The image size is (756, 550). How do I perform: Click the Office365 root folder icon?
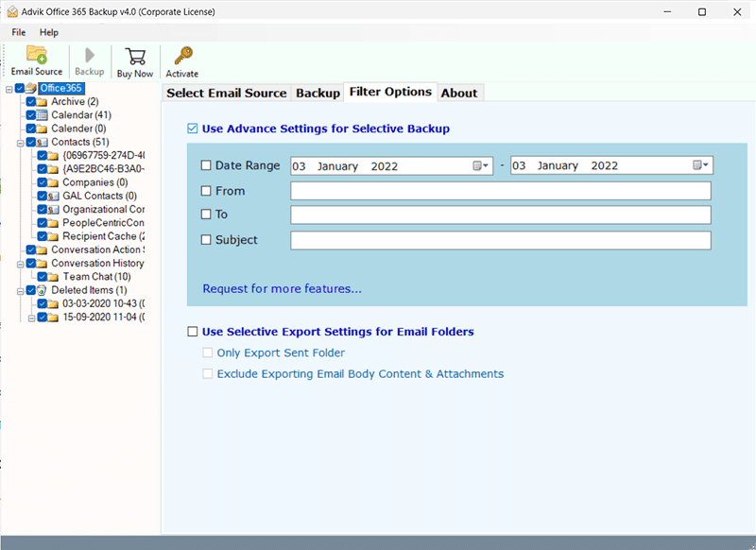[x=31, y=88]
